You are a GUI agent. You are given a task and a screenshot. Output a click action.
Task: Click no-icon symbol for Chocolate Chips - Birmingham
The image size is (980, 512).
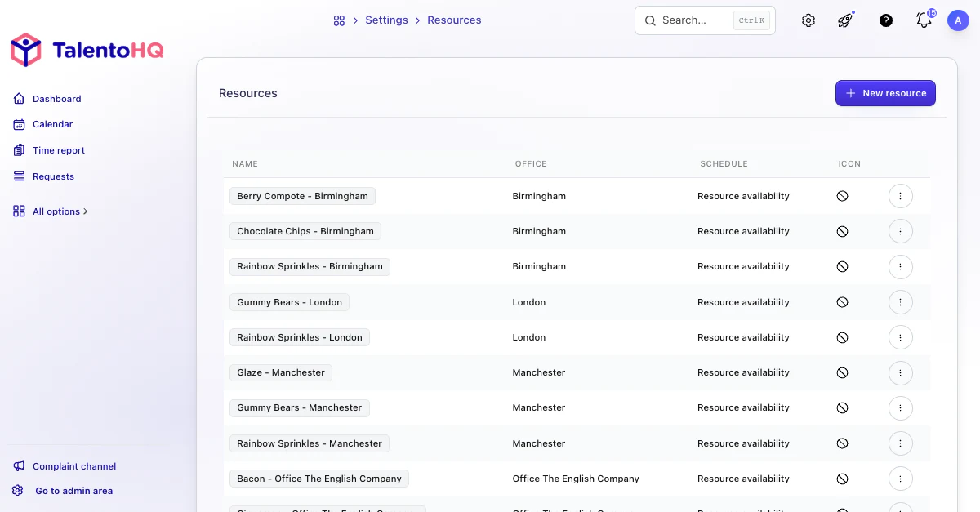[x=842, y=231]
